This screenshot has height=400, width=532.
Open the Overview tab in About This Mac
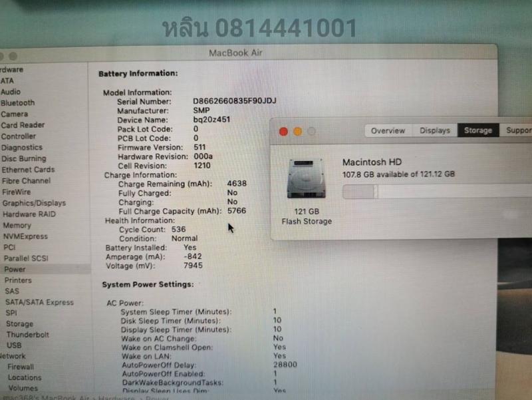coord(388,130)
